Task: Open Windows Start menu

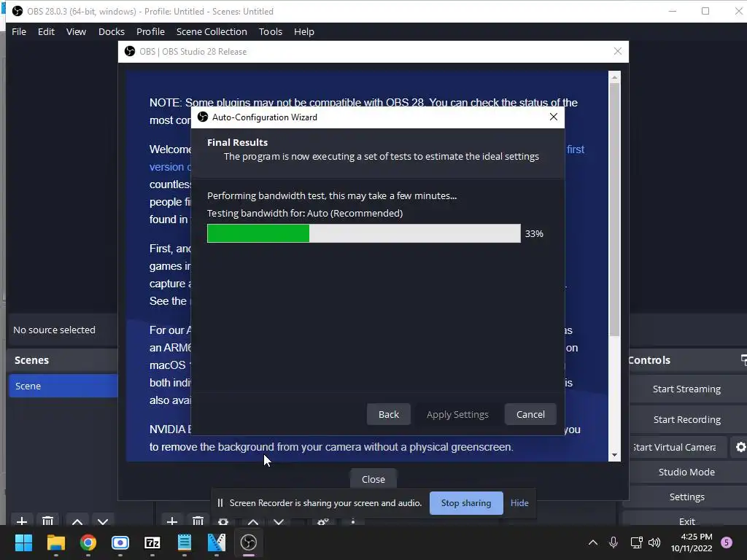Action: click(x=23, y=542)
